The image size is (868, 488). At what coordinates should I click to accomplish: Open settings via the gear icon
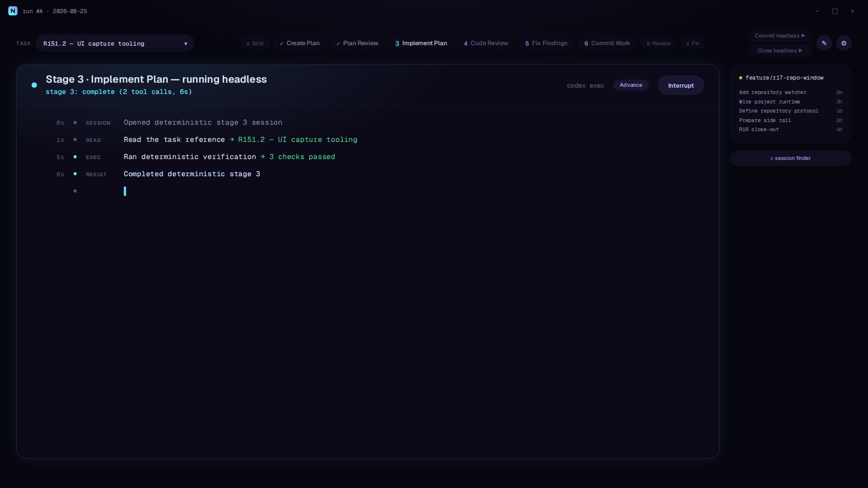pyautogui.click(x=844, y=43)
